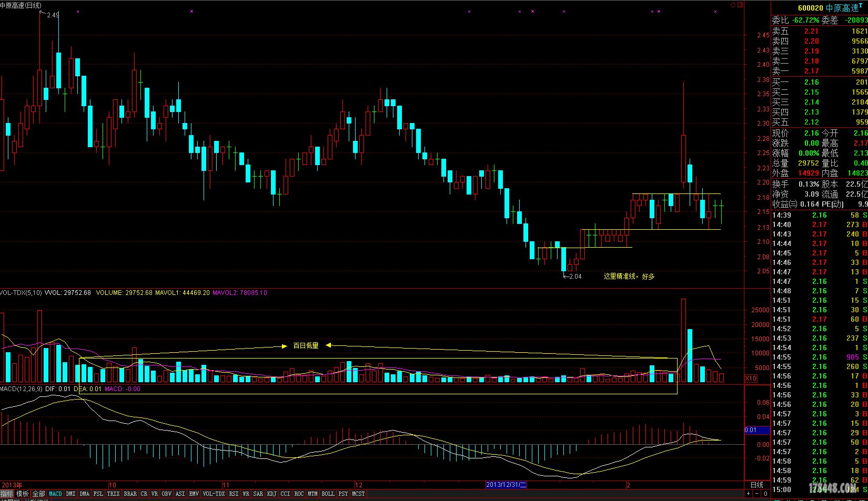
Task: Switch to the VOL-TDX indicator tab
Action: tap(214, 494)
